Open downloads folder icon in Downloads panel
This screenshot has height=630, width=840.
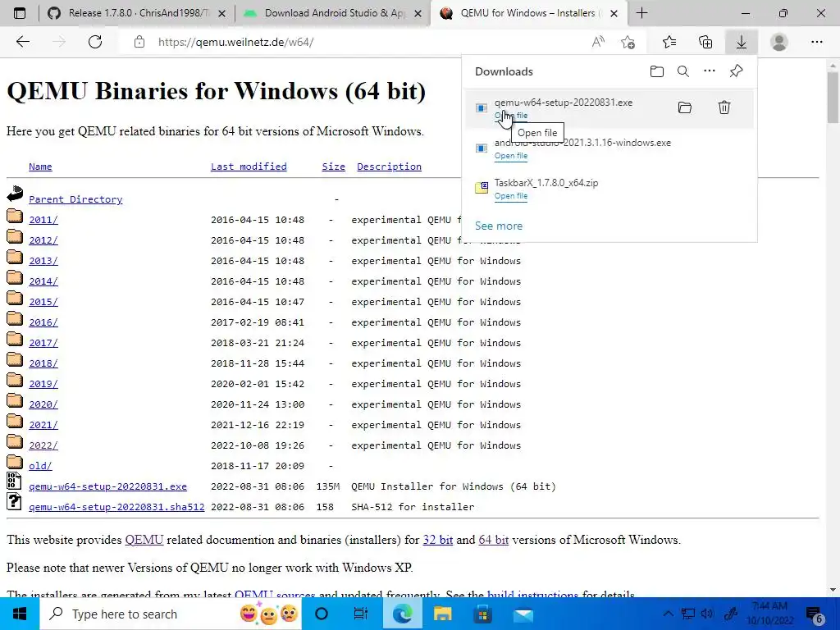click(x=657, y=71)
